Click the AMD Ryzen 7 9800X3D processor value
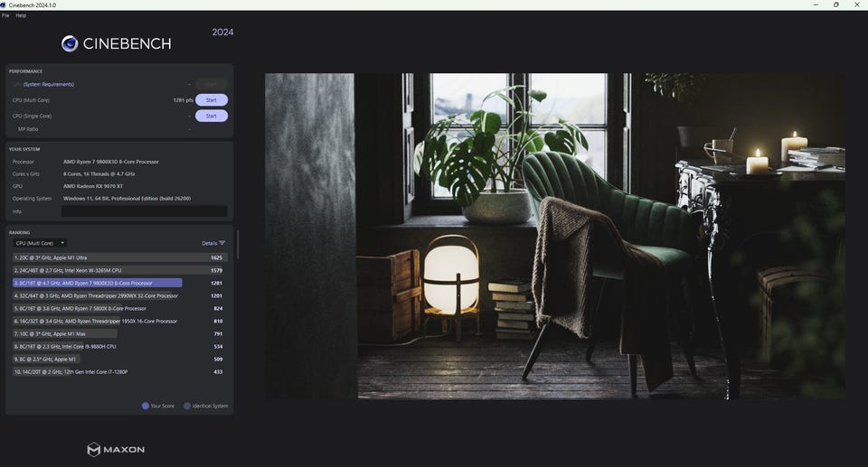 pos(110,162)
